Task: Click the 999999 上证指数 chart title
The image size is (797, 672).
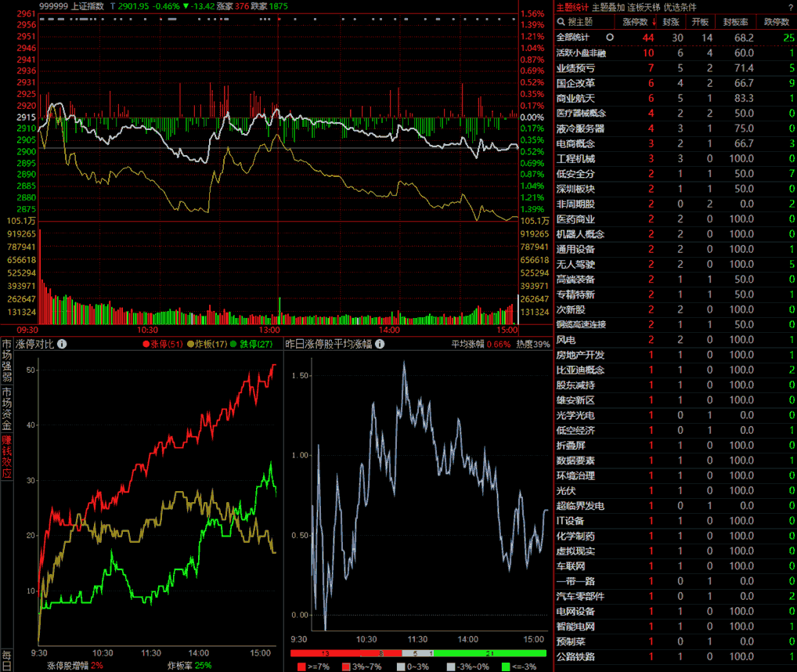Action: click(x=72, y=6)
